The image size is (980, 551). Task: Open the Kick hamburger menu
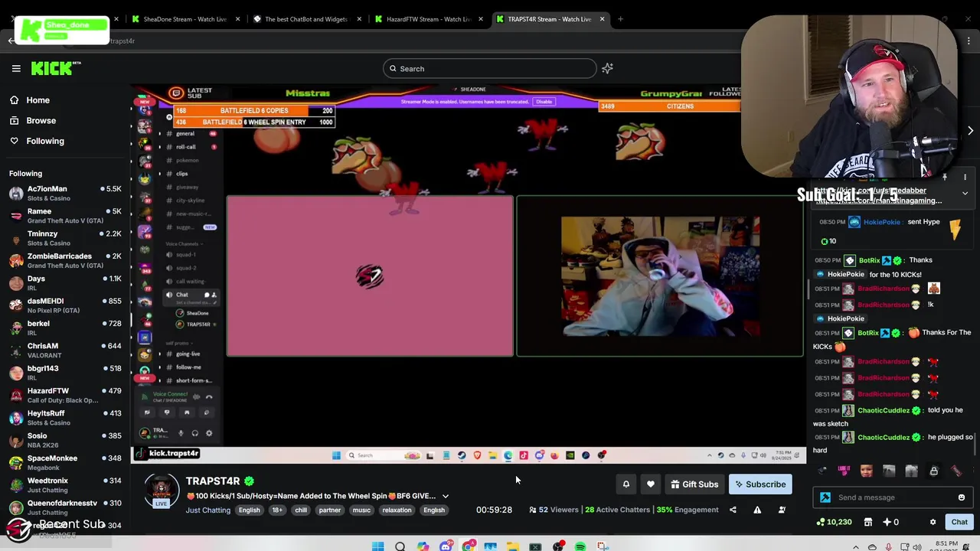[16, 69]
